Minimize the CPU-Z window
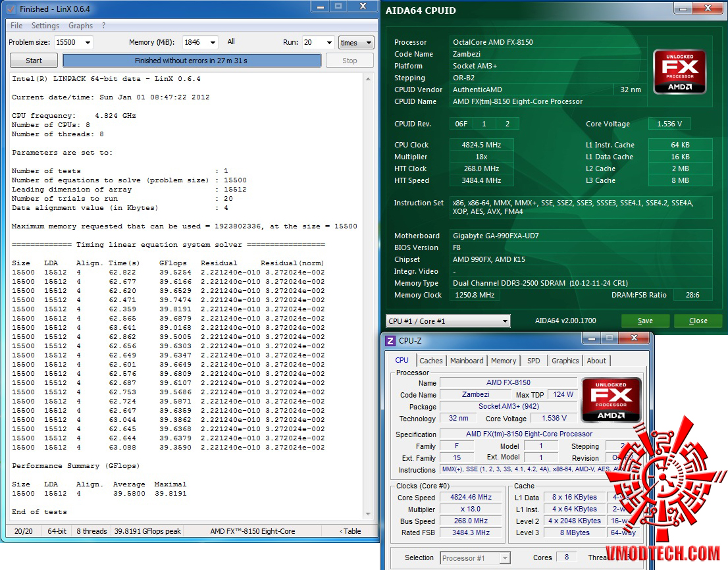 [592, 338]
